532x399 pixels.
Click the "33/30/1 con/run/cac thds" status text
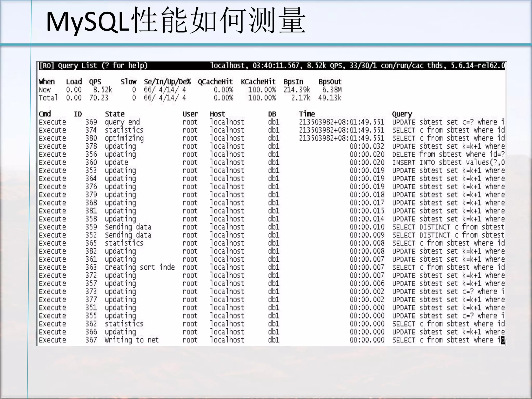click(x=396, y=65)
